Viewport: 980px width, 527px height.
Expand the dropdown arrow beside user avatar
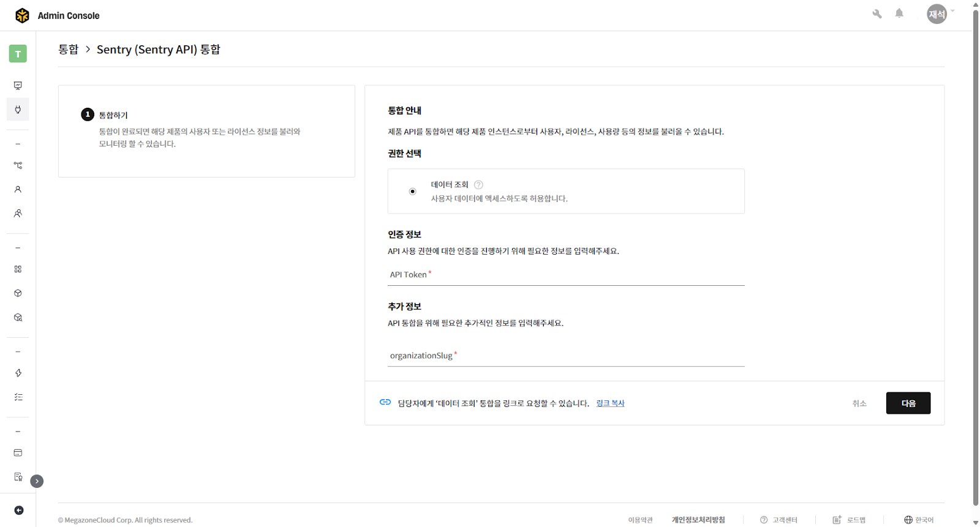[x=952, y=11]
